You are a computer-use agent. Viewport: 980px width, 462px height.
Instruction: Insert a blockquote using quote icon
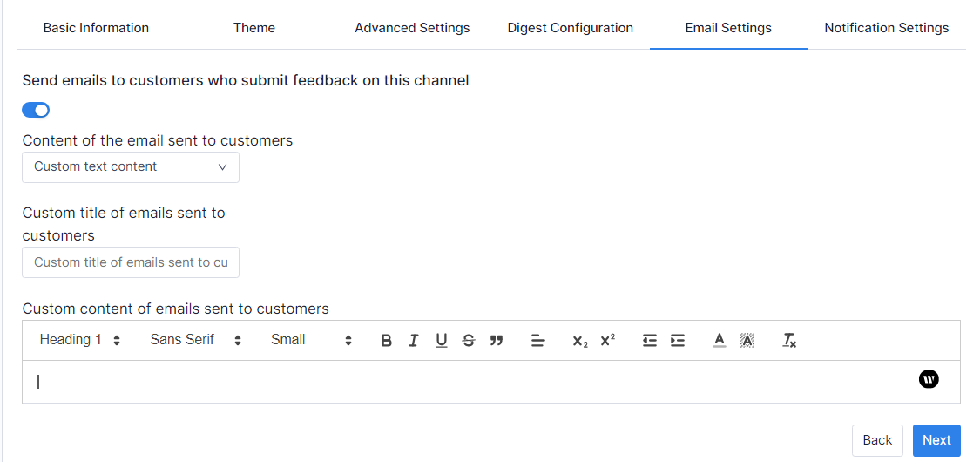tap(497, 341)
